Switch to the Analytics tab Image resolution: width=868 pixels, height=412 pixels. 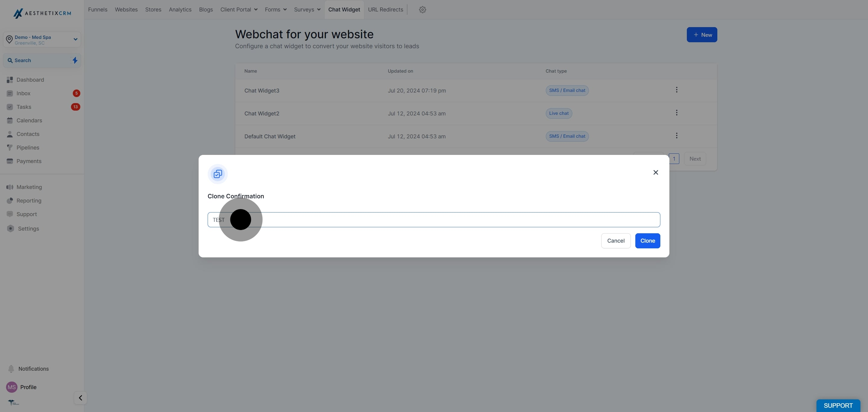(180, 10)
